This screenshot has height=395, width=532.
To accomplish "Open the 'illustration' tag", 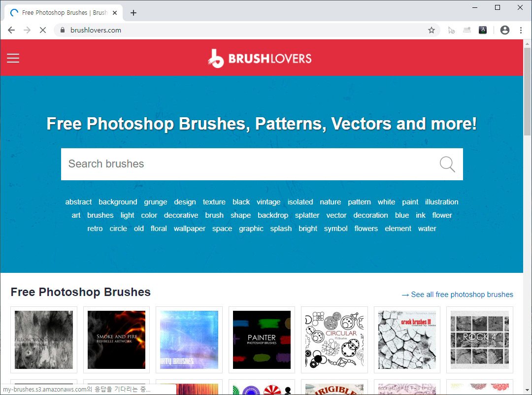I will pos(441,202).
